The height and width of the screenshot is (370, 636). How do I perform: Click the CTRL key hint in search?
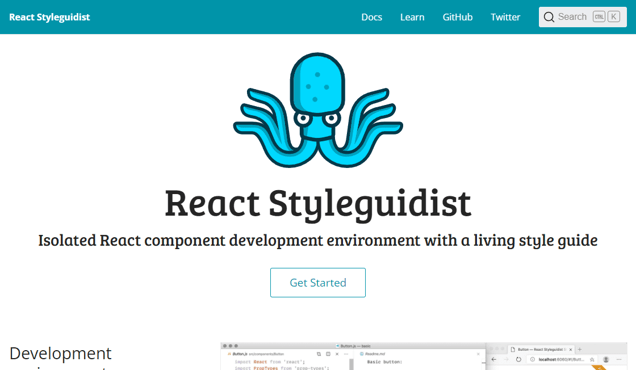click(599, 17)
